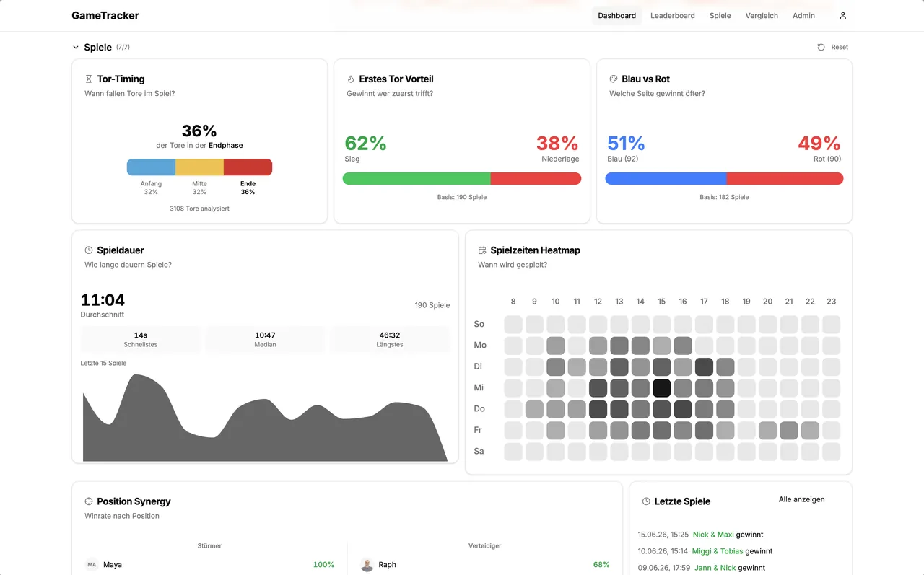Click the blue portion of Blau vs Rot bar
The height and width of the screenshot is (575, 924).
click(x=666, y=179)
